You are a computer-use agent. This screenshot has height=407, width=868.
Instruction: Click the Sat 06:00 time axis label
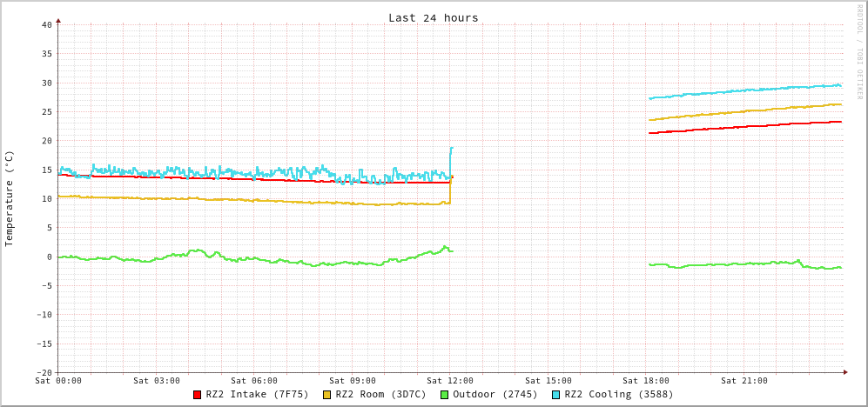(254, 380)
